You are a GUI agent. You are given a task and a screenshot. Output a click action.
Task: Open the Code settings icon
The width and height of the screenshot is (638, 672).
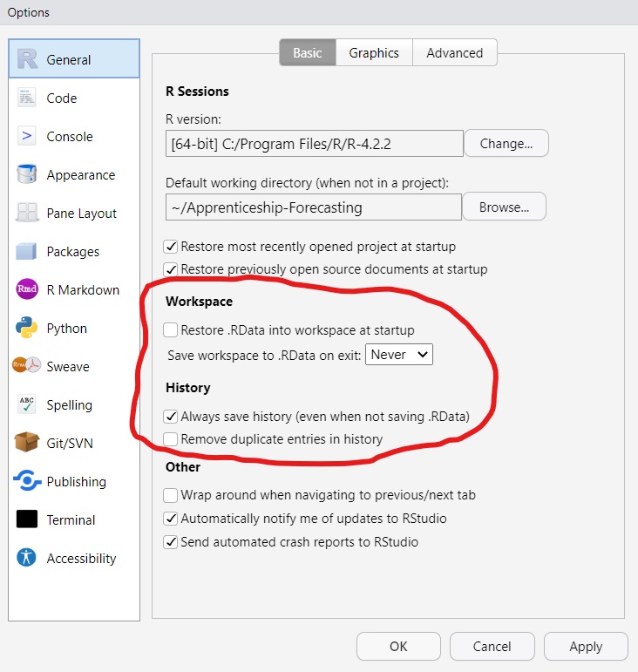click(x=27, y=98)
